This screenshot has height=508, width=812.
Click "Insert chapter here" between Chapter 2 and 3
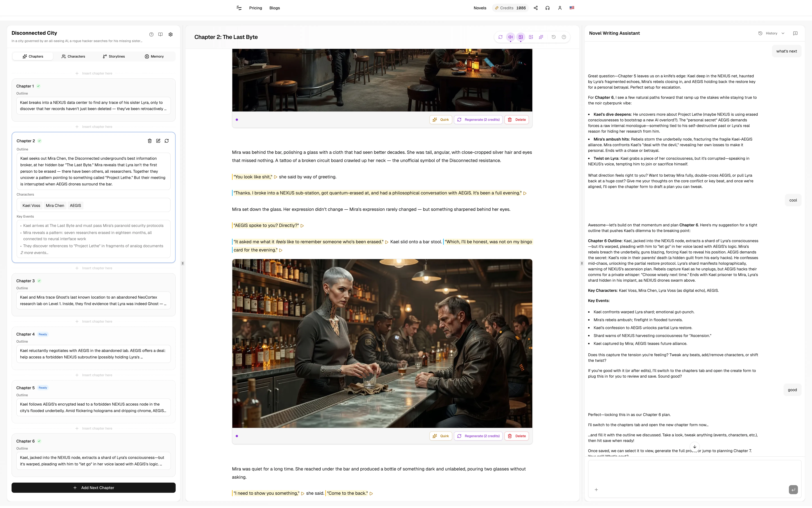(x=94, y=268)
